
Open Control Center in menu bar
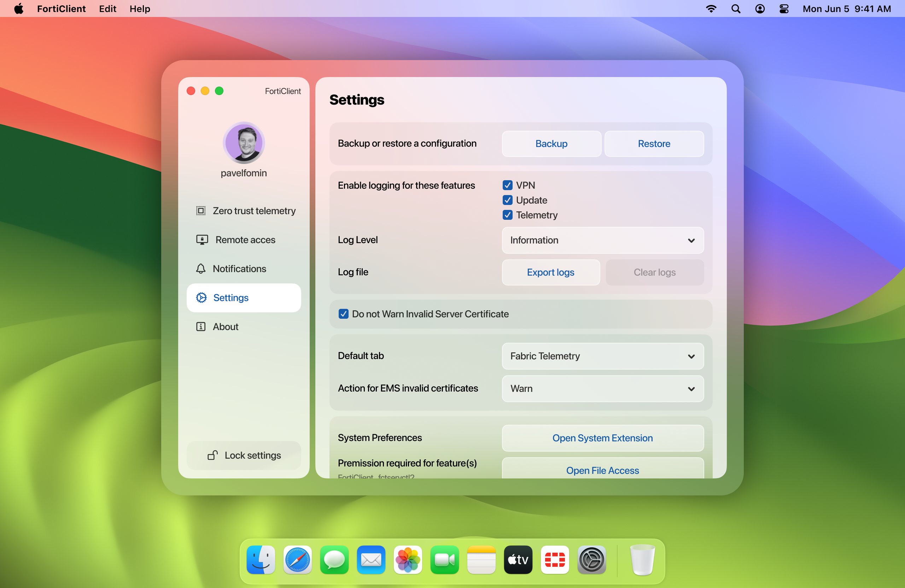click(x=784, y=9)
